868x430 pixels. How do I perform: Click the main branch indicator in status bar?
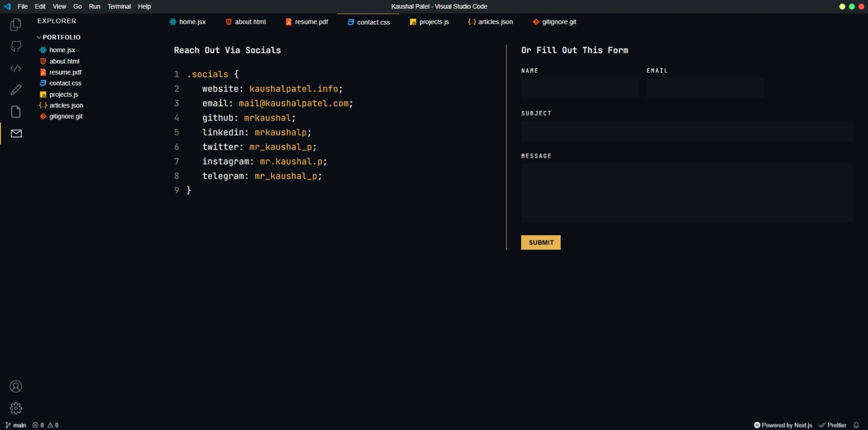[16, 425]
